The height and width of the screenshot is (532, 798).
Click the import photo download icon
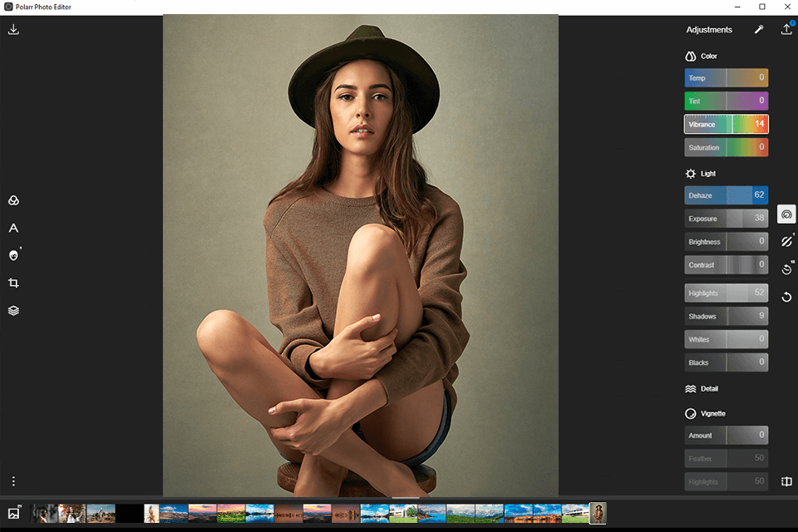tap(14, 30)
